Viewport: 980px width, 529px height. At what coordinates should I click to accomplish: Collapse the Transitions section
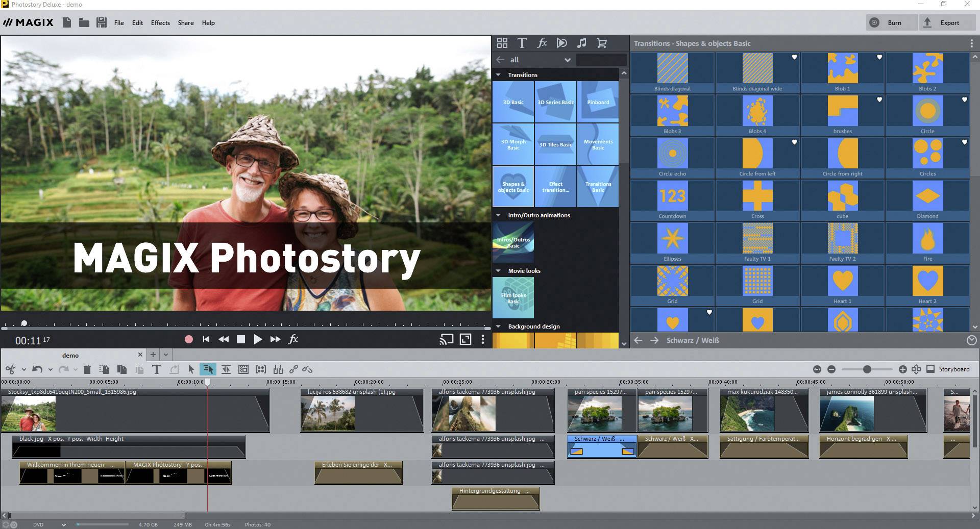tap(498, 74)
